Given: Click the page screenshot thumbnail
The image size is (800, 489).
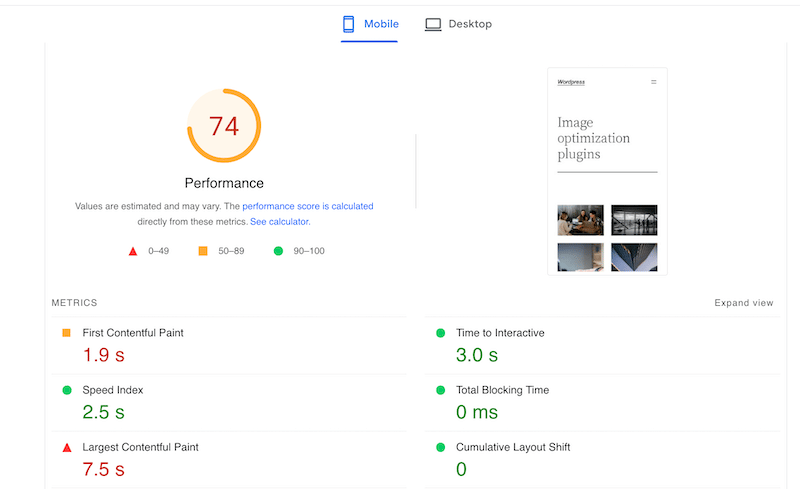Looking at the screenshot, I should [607, 172].
